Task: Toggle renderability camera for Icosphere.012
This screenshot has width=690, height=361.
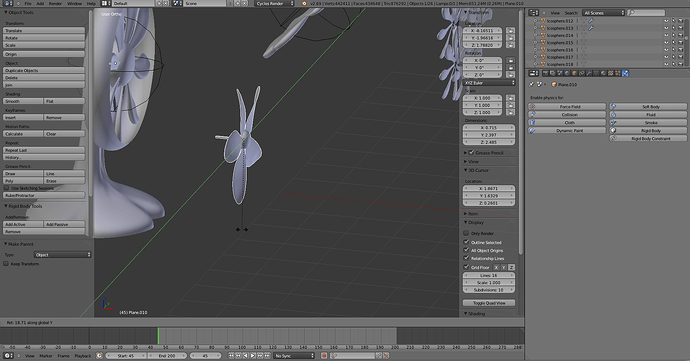Action: point(680,21)
